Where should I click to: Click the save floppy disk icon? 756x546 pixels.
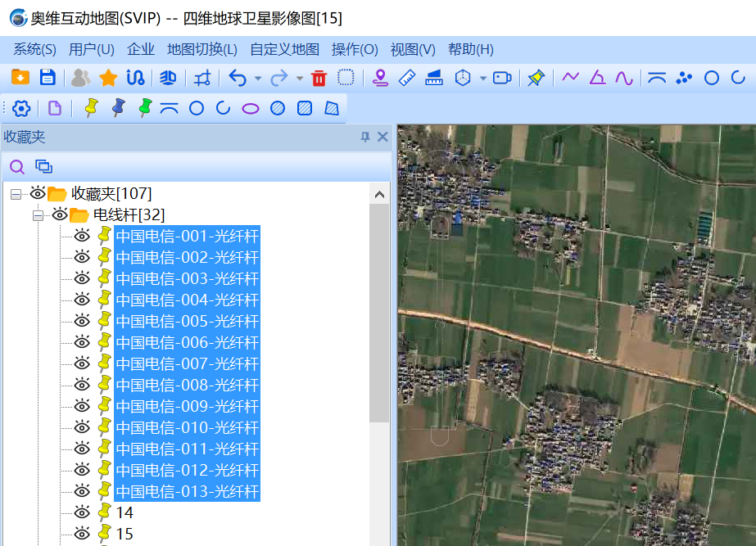point(48,78)
